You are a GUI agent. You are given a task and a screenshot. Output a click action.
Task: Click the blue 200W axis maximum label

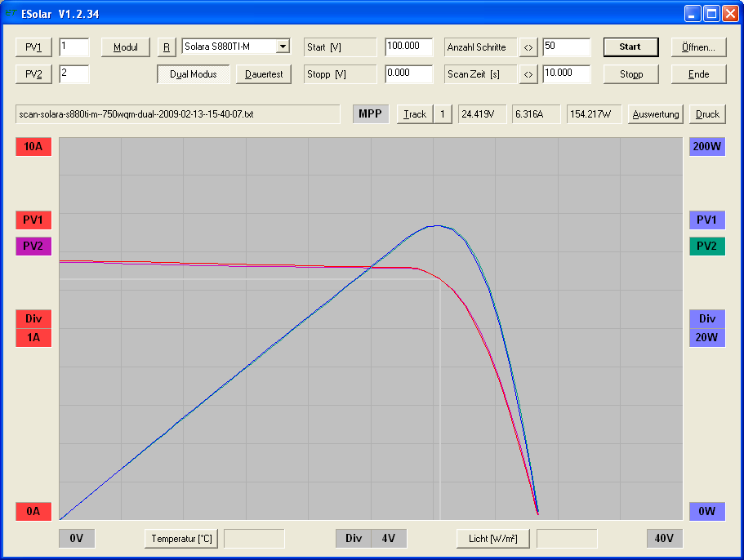[x=707, y=146]
